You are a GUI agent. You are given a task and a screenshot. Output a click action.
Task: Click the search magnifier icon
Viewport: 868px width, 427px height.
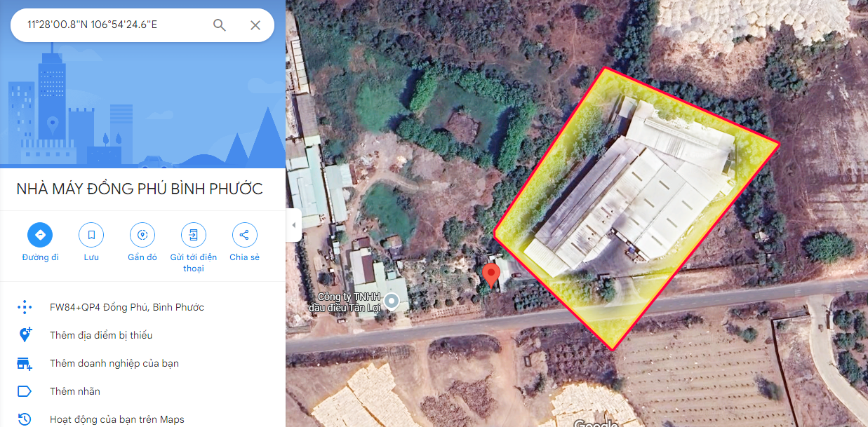click(220, 25)
